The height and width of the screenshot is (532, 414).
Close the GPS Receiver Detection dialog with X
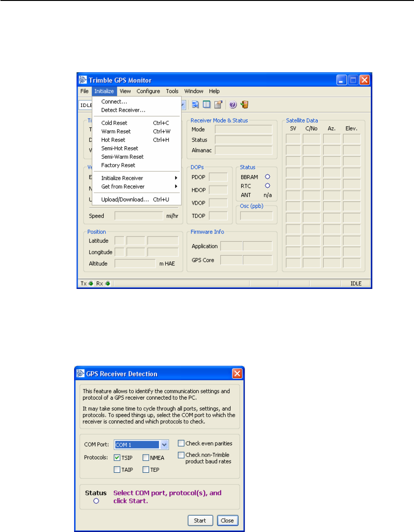(237, 374)
